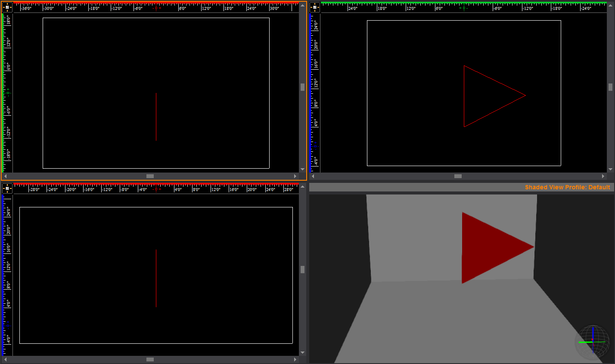Click the corner view icon in top-left viewport
Viewport: 615px width, 364px height.
tap(7, 7)
